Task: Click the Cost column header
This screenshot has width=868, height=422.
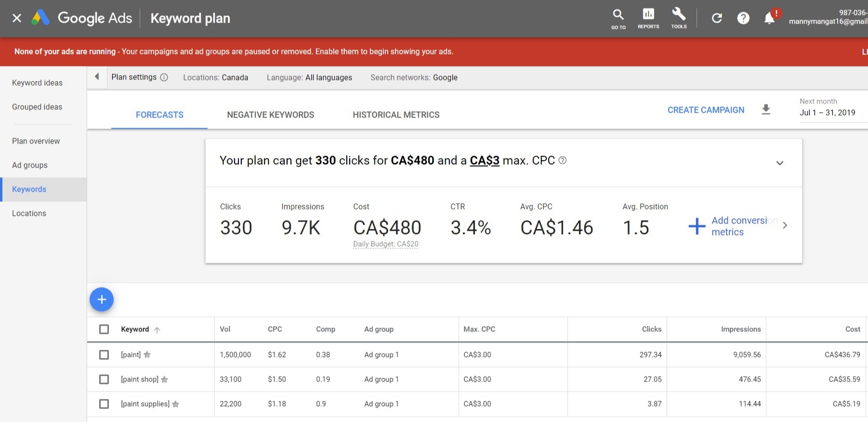Action: pyautogui.click(x=853, y=329)
